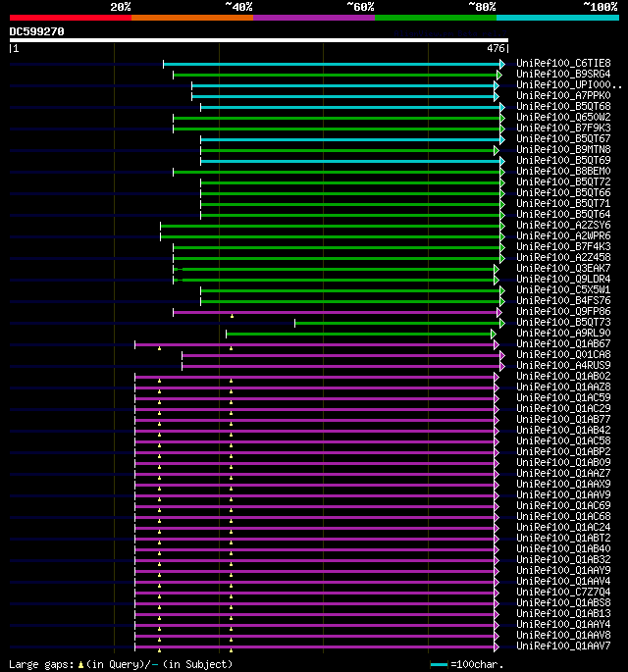Open hit UniRef100_C6TIE8
The image size is (628, 672).
tap(563, 64)
